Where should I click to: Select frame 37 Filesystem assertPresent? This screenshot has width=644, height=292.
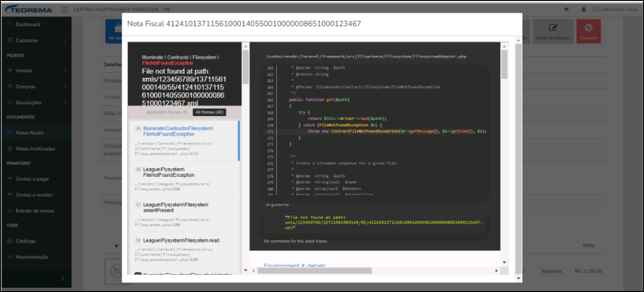tap(184, 214)
